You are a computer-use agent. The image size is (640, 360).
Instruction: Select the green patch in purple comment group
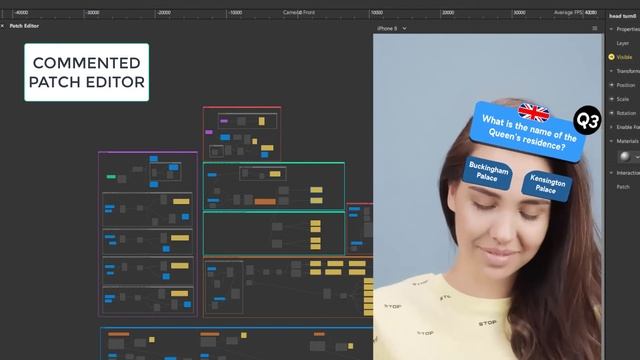click(x=111, y=177)
